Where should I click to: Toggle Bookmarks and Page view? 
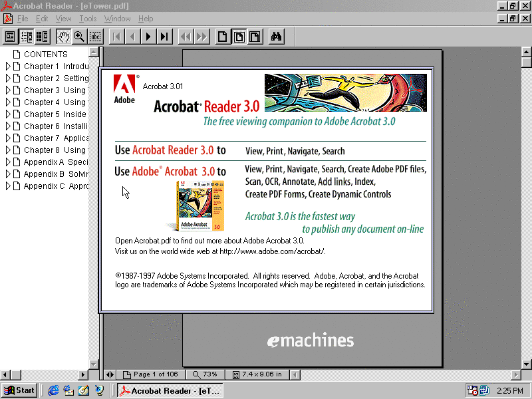(x=27, y=37)
